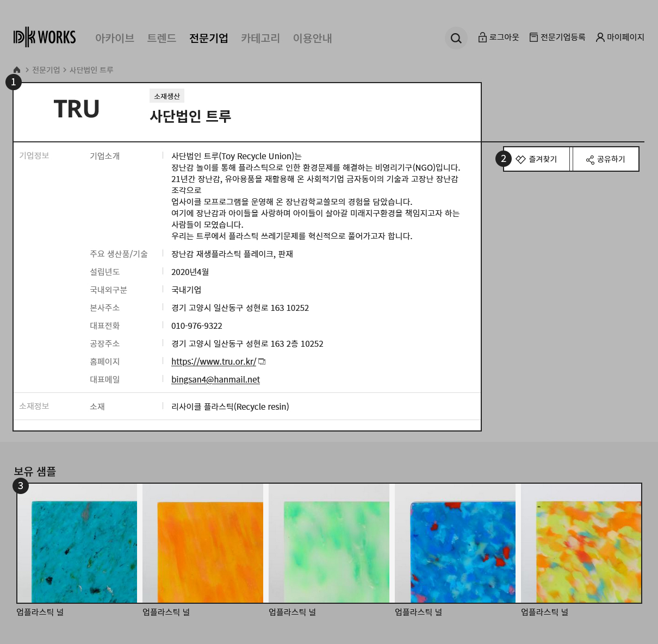This screenshot has height=644, width=658.
Task: Click the 전문기업등록 document icon
Action: [x=533, y=37]
